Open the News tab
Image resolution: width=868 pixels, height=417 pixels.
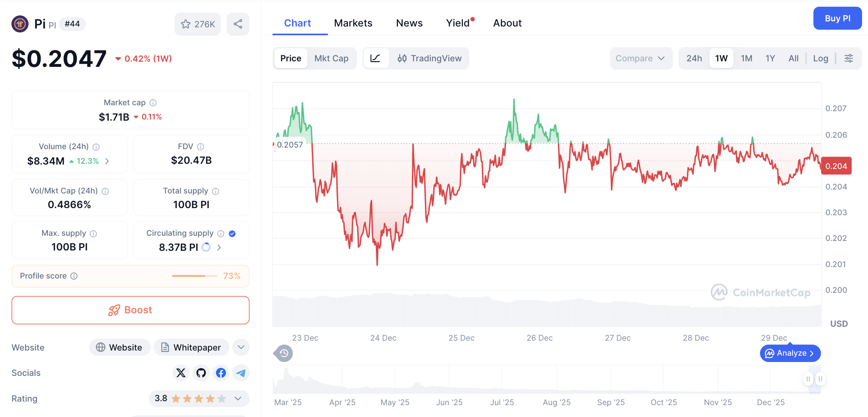click(x=409, y=23)
